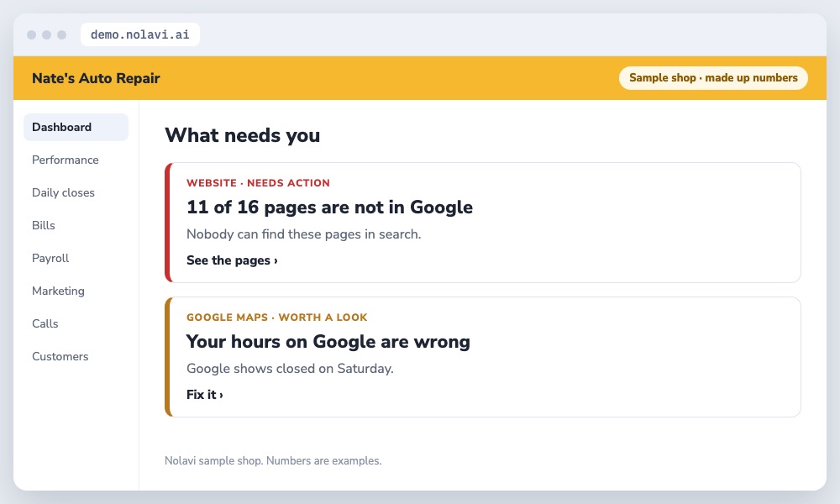The image size is (840, 504).
Task: Click the third gray window control dot
Action: coord(61,34)
